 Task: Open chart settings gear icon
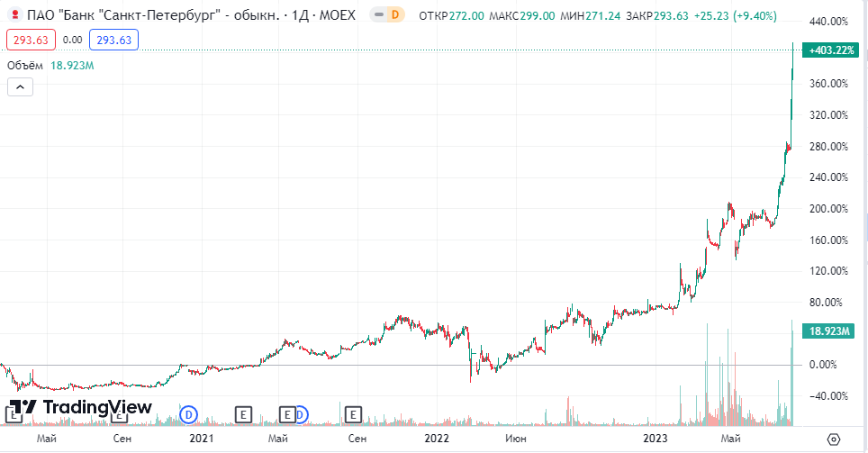(834, 439)
